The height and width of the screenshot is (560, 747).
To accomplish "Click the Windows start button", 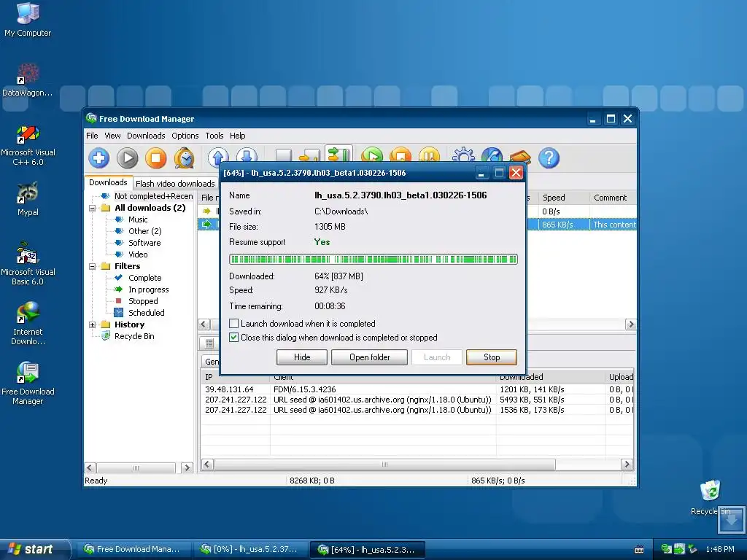I will (x=35, y=549).
